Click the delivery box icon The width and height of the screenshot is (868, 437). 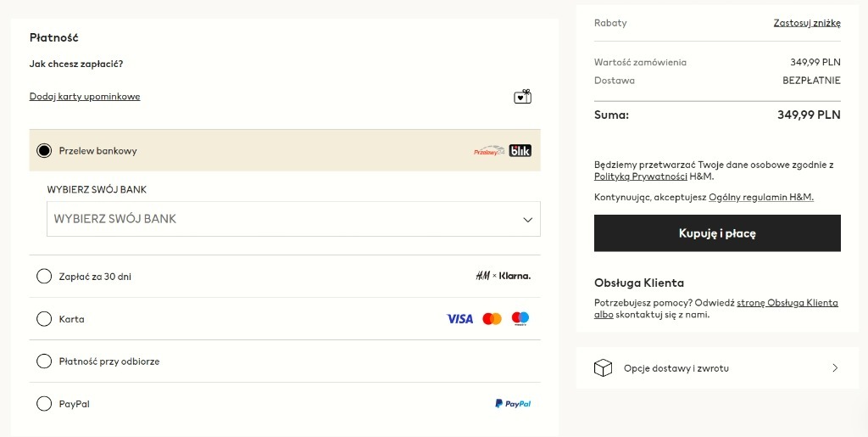(x=603, y=368)
